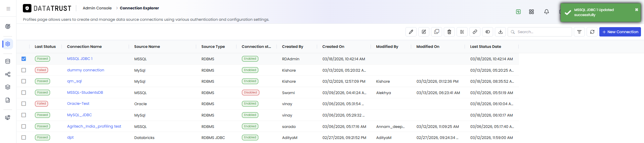644x143 pixels.
Task: Toggle the enable/disable switch icon in toolbar
Action: pos(487,32)
